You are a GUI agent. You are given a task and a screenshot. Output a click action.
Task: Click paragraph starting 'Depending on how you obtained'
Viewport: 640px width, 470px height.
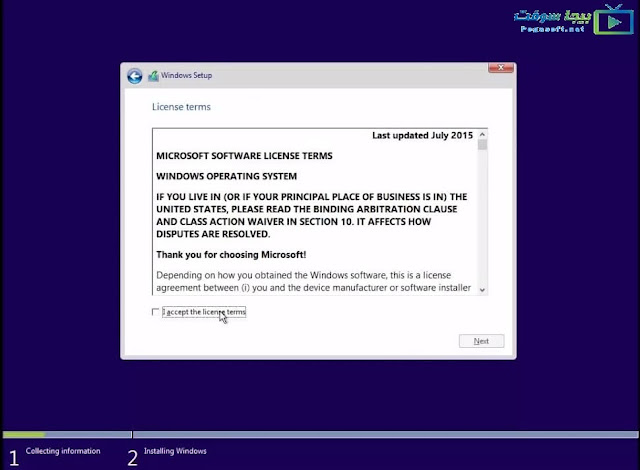(313, 281)
